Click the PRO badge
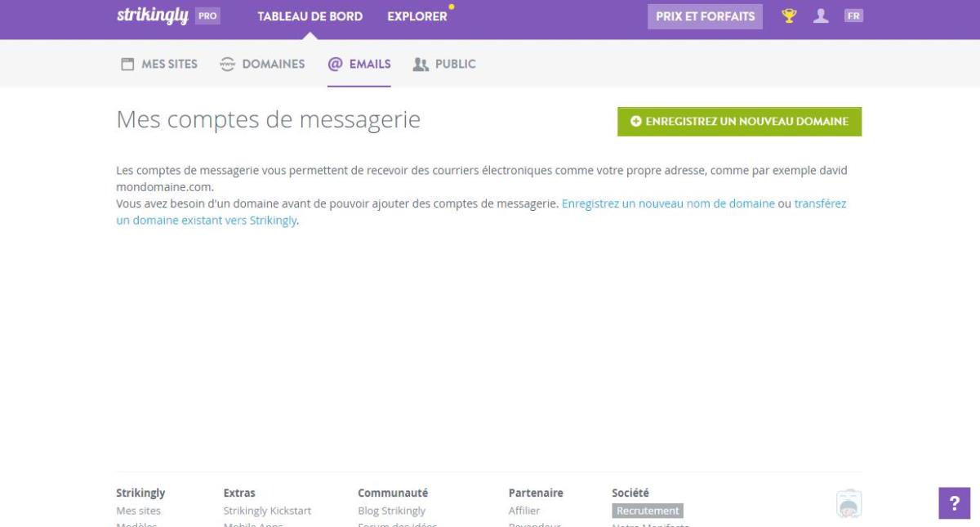The image size is (980, 527). pyautogui.click(x=207, y=16)
